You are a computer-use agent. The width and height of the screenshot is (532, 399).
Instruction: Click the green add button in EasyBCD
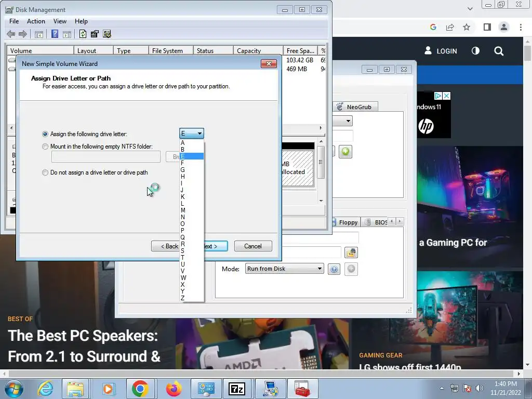345,152
